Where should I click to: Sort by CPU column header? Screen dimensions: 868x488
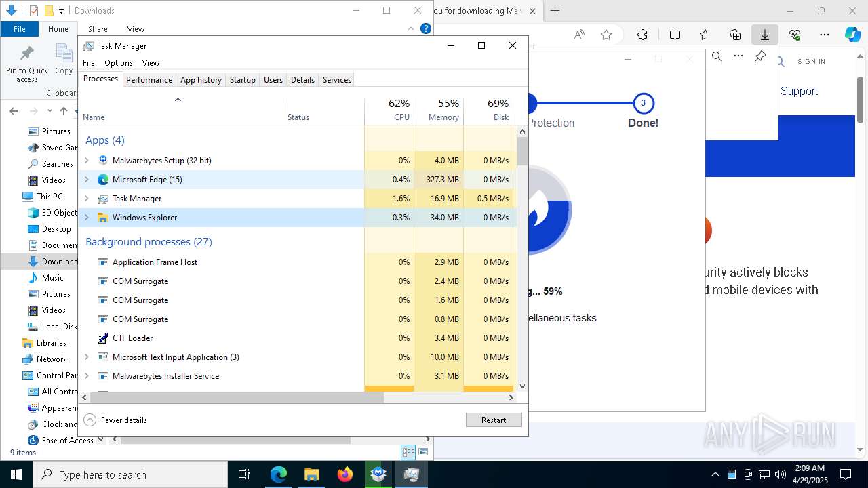[x=389, y=110]
